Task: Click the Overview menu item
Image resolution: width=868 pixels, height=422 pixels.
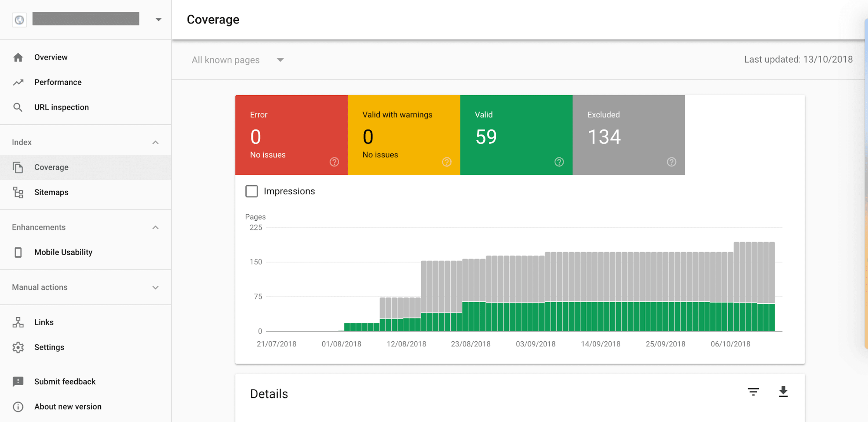Action: click(x=51, y=57)
